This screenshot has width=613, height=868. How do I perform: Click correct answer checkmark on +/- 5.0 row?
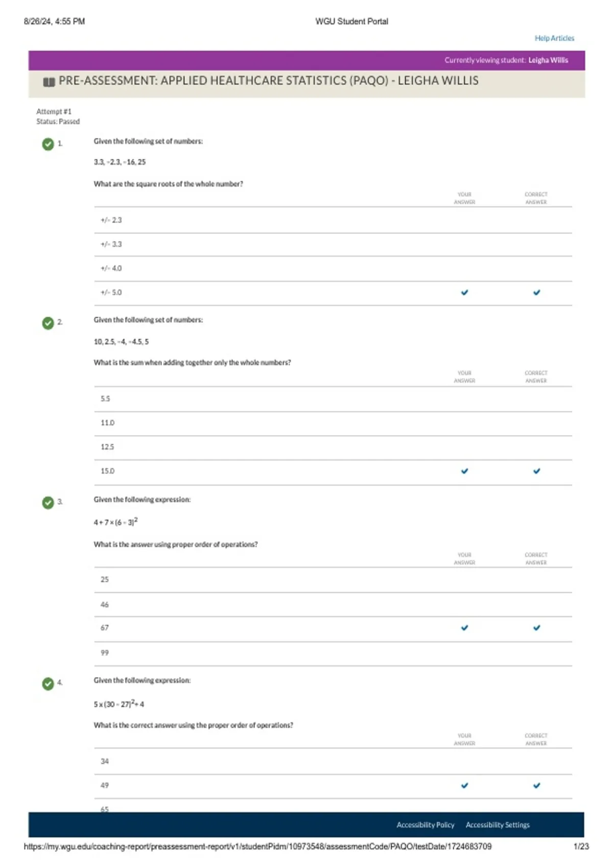click(x=536, y=293)
